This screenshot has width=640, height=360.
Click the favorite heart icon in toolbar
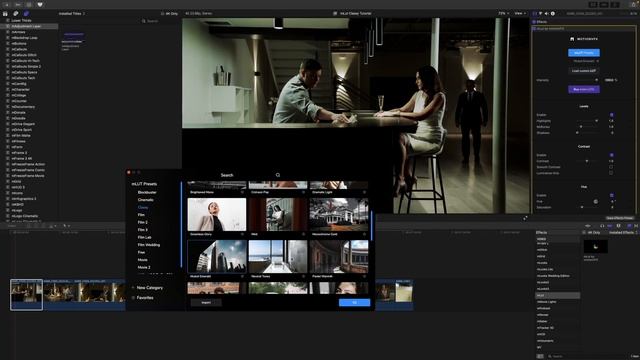[40, 4]
